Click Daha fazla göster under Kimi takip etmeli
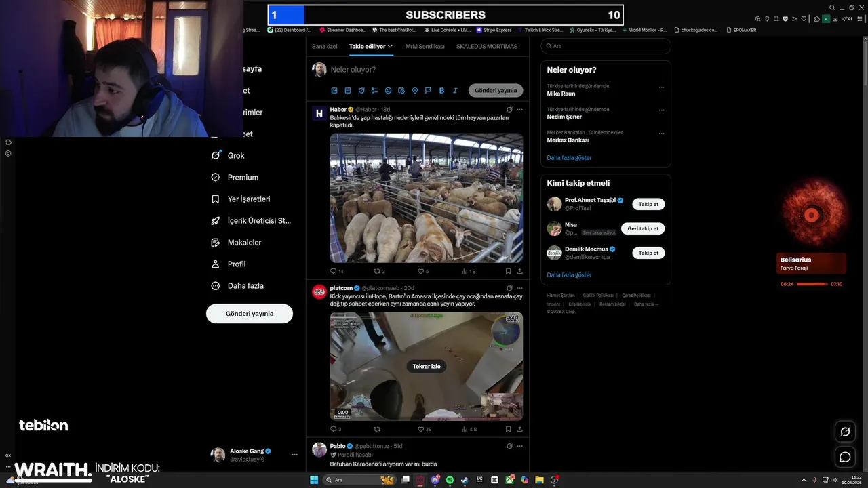 tap(569, 274)
